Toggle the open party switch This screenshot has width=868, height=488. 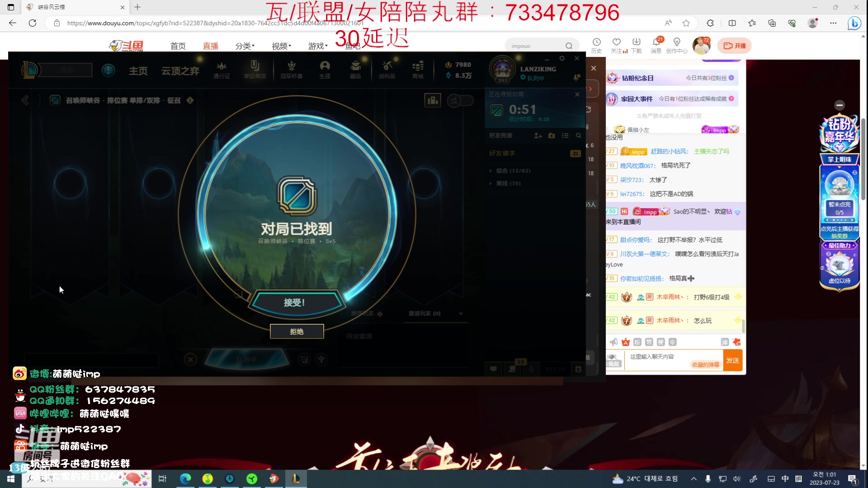tap(460, 100)
